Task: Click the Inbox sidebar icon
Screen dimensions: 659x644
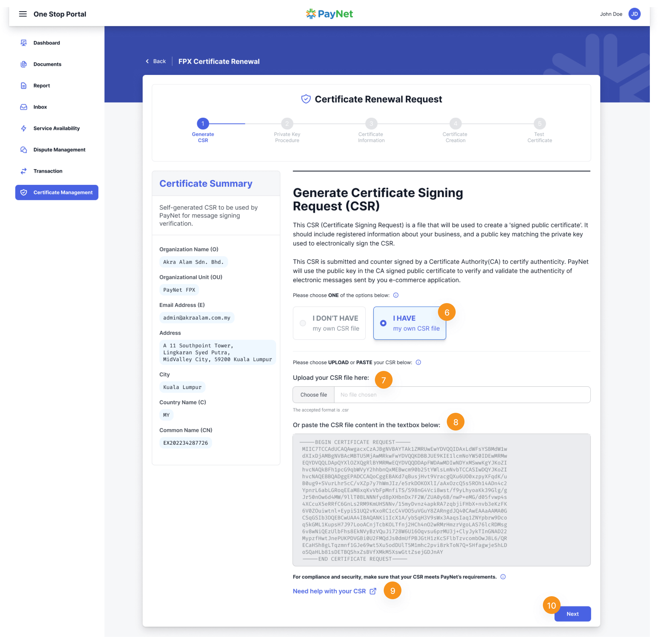Action: 23,107
